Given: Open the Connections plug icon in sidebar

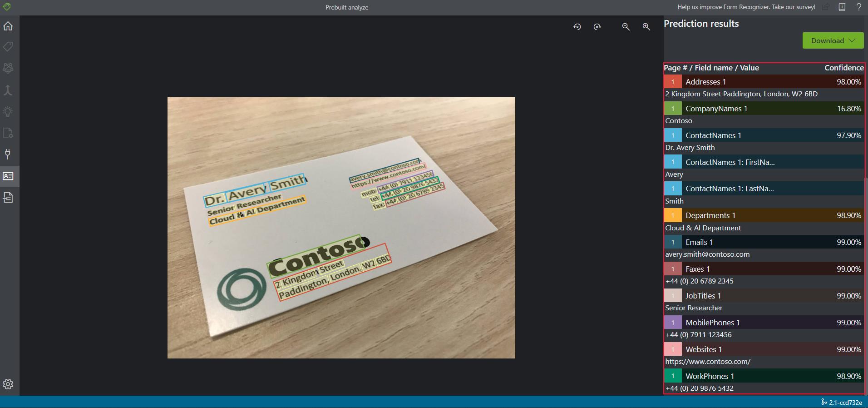Looking at the screenshot, I should [x=8, y=154].
